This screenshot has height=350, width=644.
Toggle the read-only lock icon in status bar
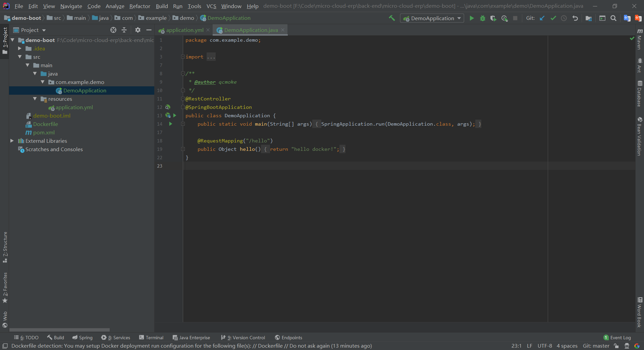tap(616, 346)
